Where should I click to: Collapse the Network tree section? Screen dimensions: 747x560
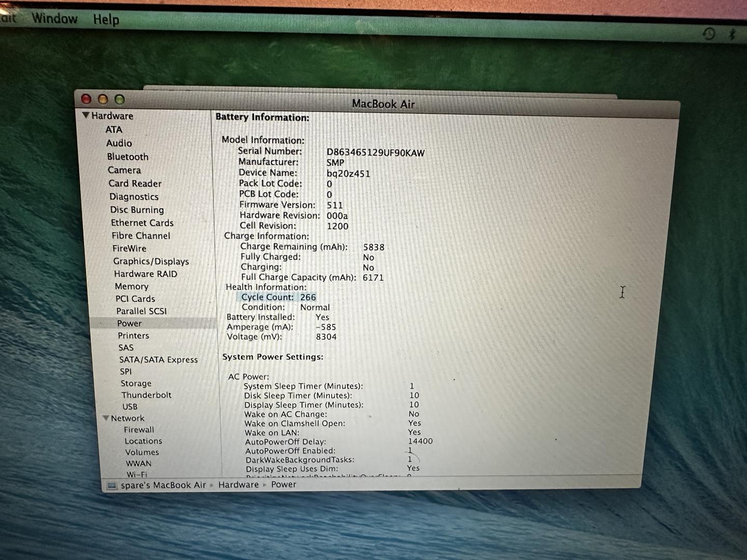tap(106, 418)
